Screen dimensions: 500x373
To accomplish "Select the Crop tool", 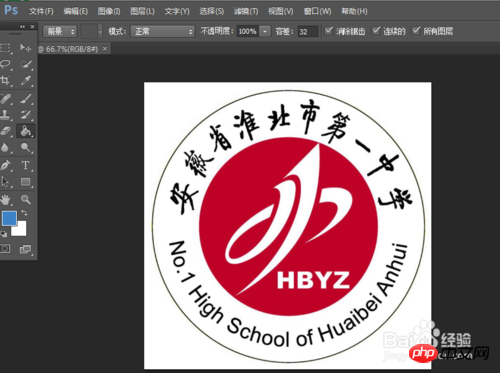I will [x=5, y=80].
